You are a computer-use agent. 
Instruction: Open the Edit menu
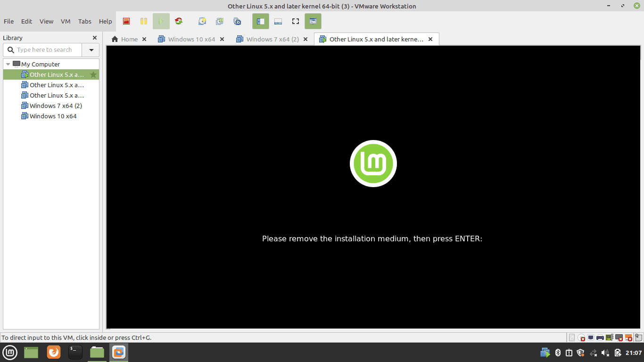[27, 21]
